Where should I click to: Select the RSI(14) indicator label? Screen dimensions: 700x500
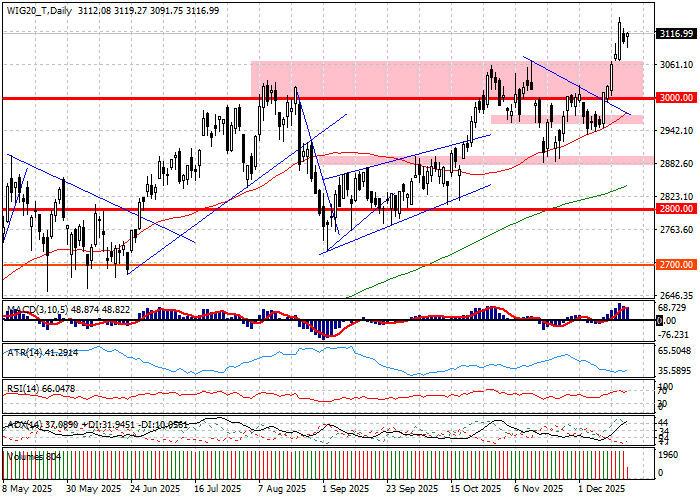[x=28, y=387]
